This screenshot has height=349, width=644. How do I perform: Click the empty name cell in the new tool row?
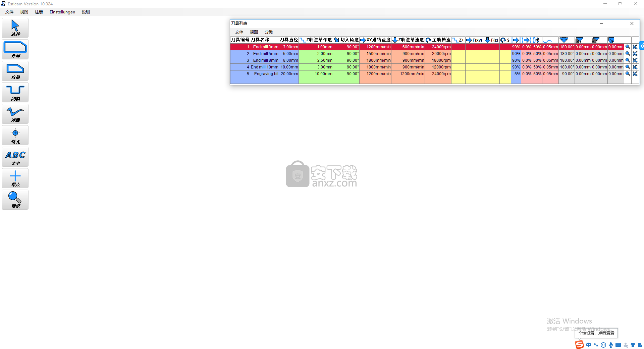click(x=265, y=81)
